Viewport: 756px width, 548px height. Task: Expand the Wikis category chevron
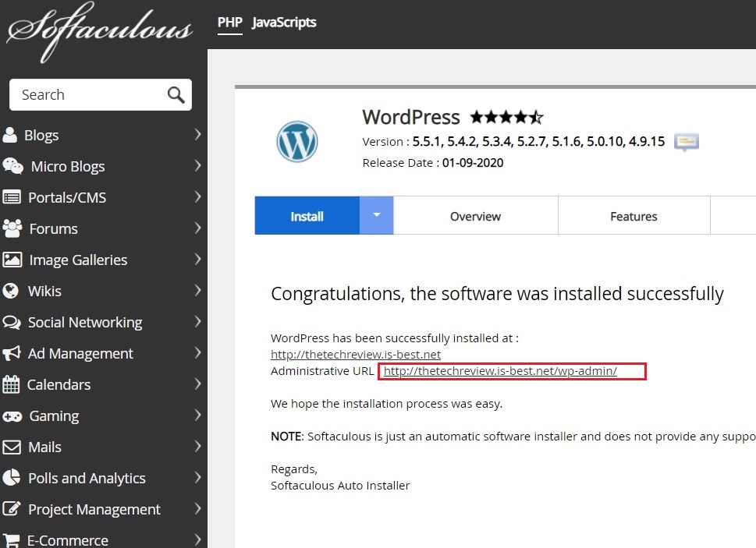click(197, 291)
